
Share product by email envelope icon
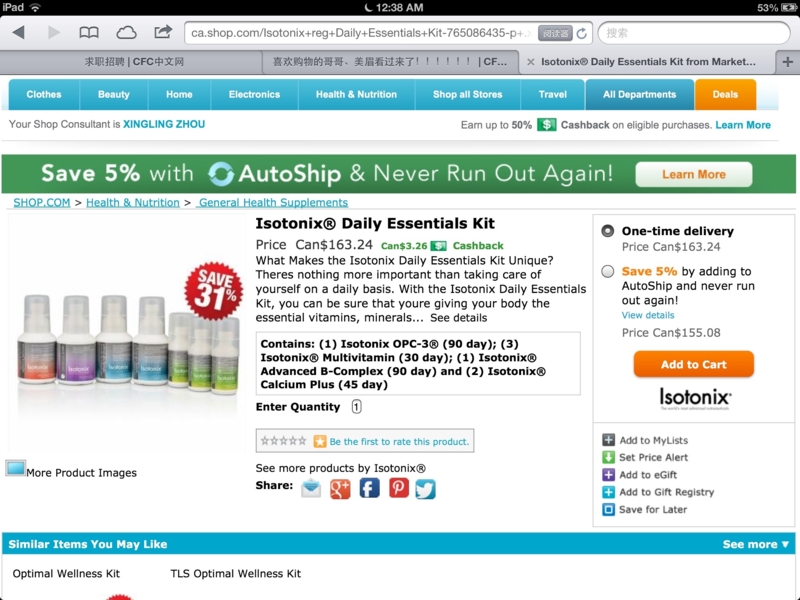[x=311, y=488]
